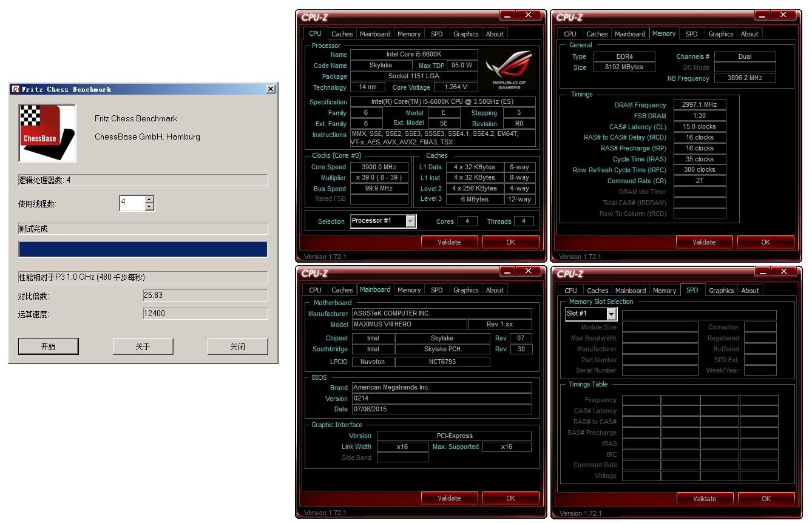This screenshot has height=523, width=812.
Task: Open the Memory tab on the CPU window
Action: click(409, 33)
